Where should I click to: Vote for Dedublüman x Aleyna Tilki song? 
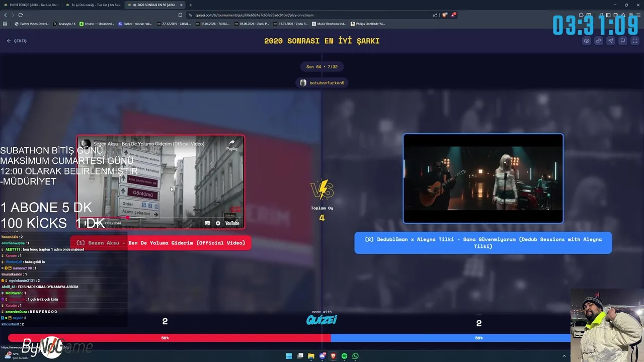(483, 243)
